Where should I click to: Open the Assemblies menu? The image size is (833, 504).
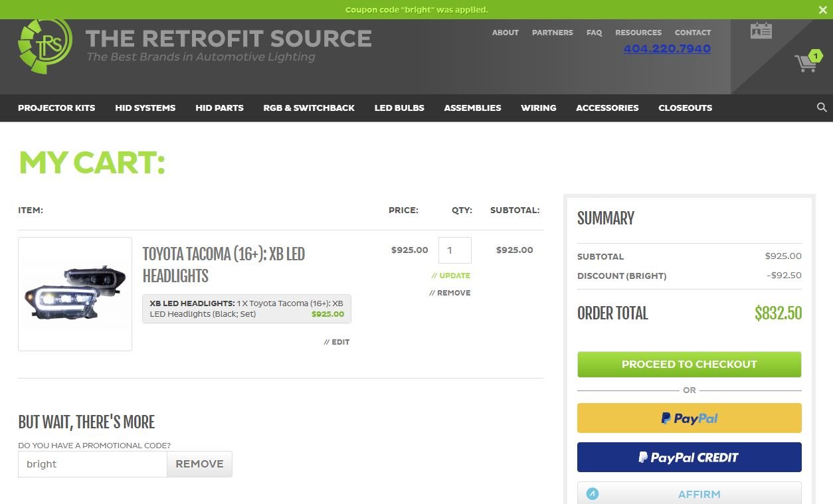pyautogui.click(x=473, y=108)
